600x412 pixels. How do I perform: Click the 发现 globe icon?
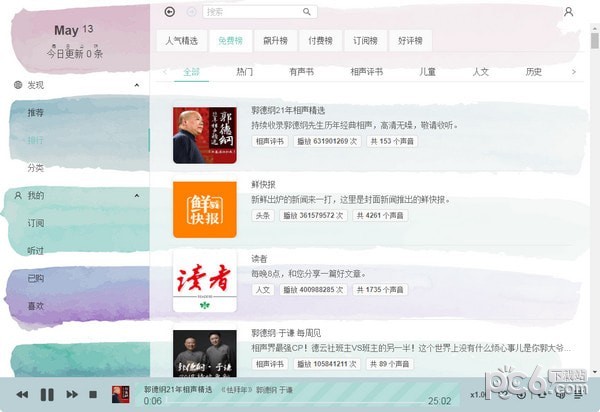tap(18, 85)
